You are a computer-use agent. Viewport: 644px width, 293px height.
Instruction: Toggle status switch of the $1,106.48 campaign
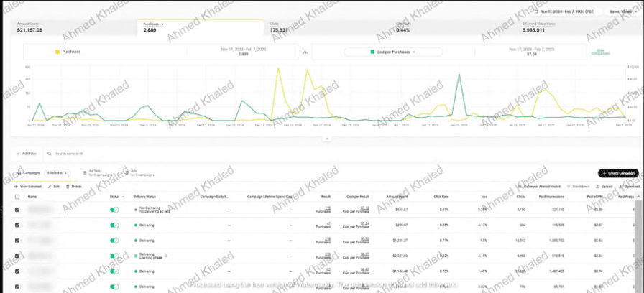tap(114, 271)
